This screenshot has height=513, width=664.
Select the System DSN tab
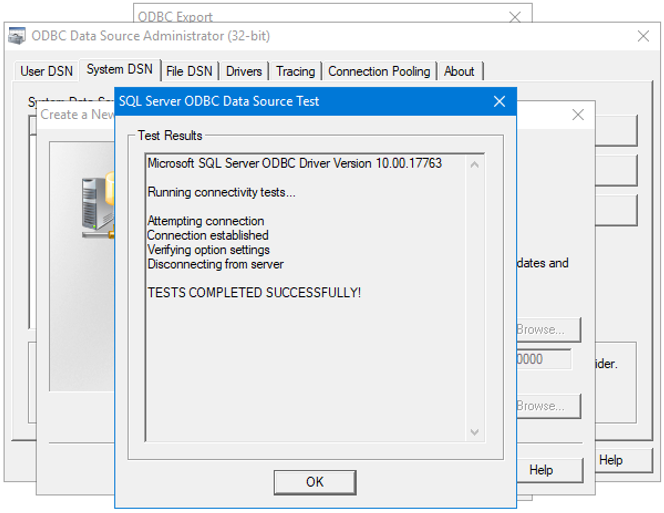click(119, 69)
